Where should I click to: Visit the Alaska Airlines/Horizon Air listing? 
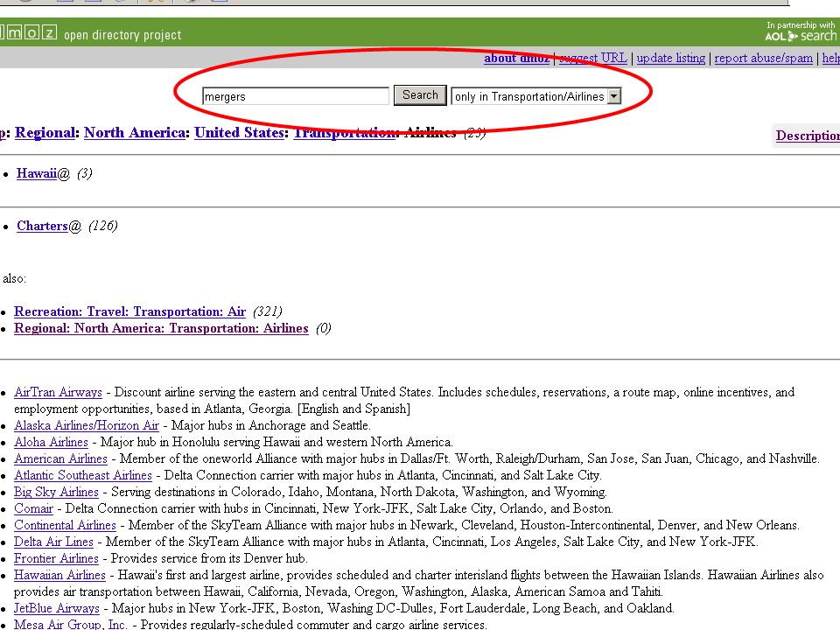pos(87,425)
